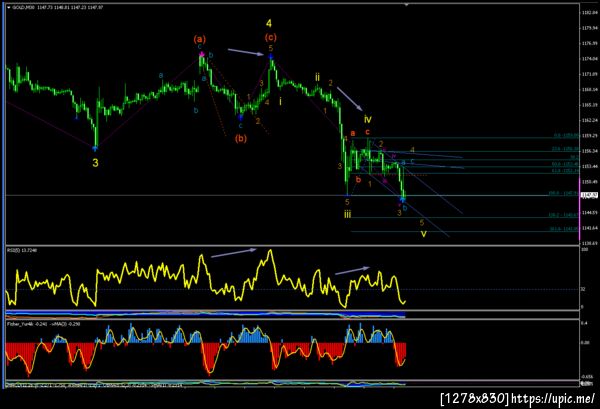Select the GOLD,M30 chart title text
This screenshot has height=409, width=600.
point(24,7)
